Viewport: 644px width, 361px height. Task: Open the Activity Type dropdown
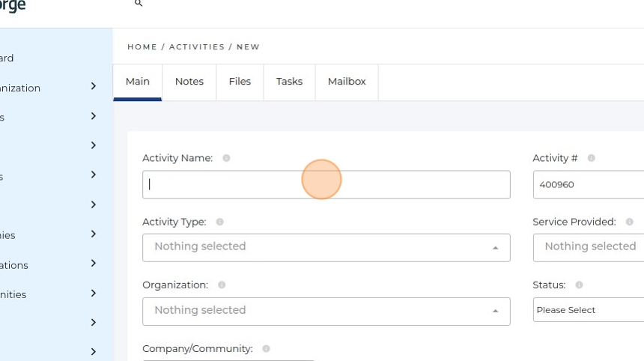326,248
